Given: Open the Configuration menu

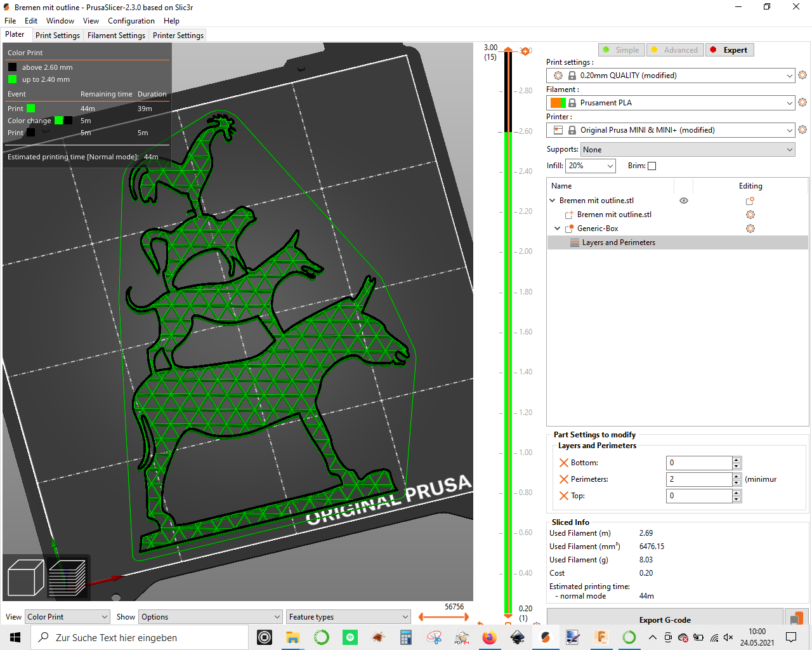Looking at the screenshot, I should [x=131, y=21].
